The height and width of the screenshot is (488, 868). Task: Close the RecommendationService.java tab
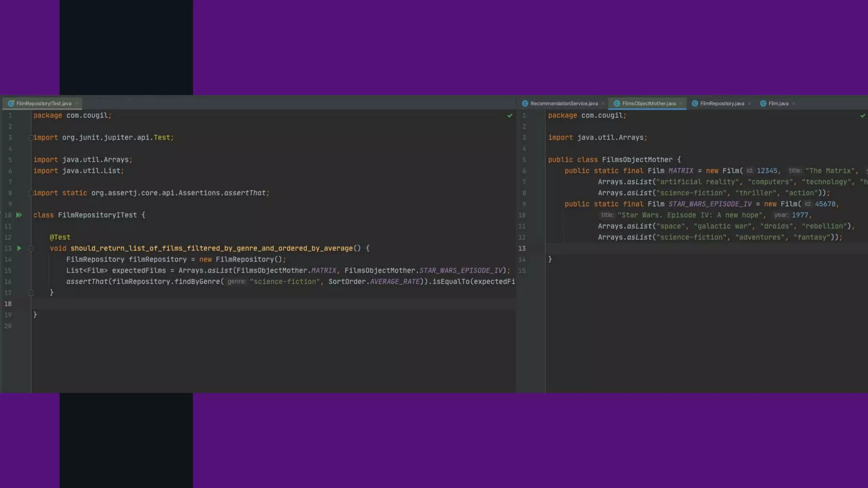[x=603, y=103]
